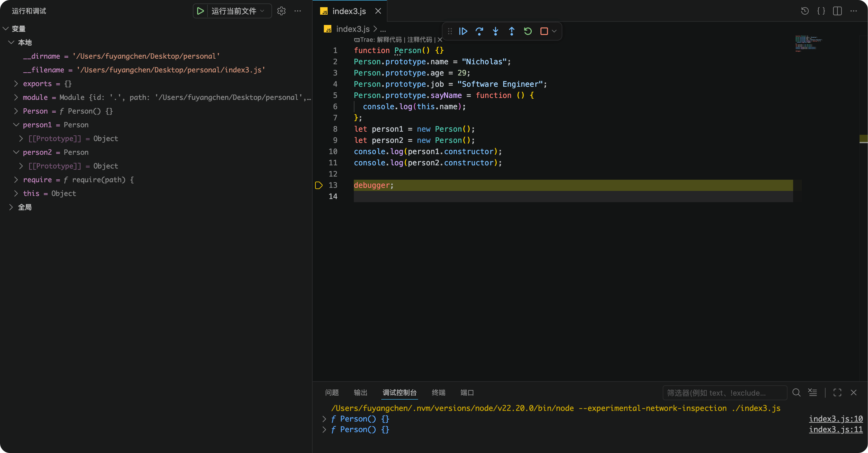This screenshot has width=868, height=453.
Task: Select the index3.js editor tab
Action: click(349, 11)
